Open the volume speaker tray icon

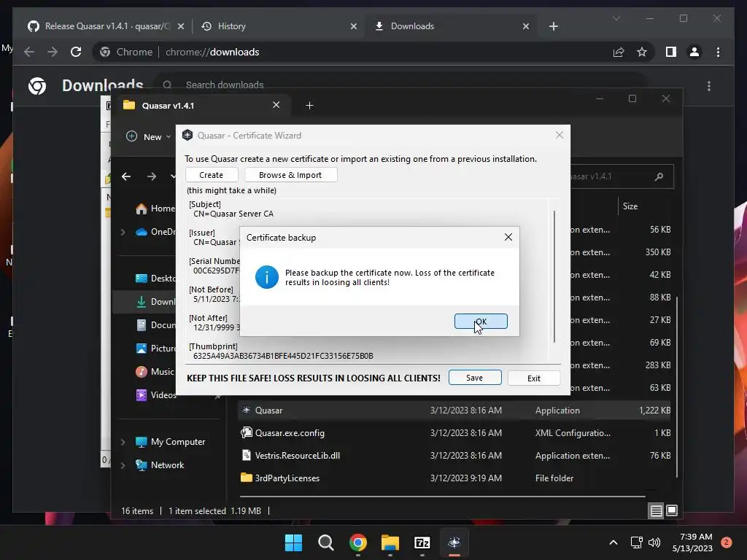[x=654, y=542]
